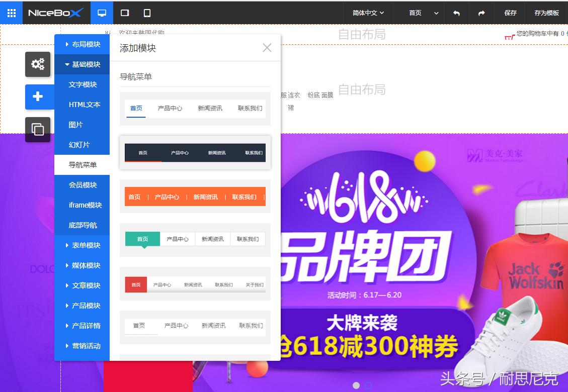Click the apps grid icon beside the NiceBox logo
Screen dimensions: 568x392
[11, 13]
